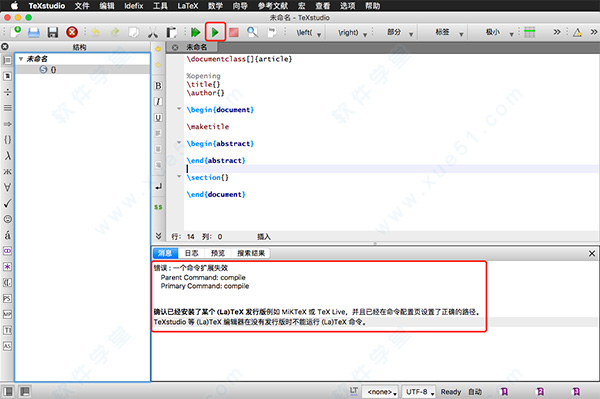This screenshot has height=399, width=600.
Task: Run Build & View with the double green arrow
Action: coord(196,32)
